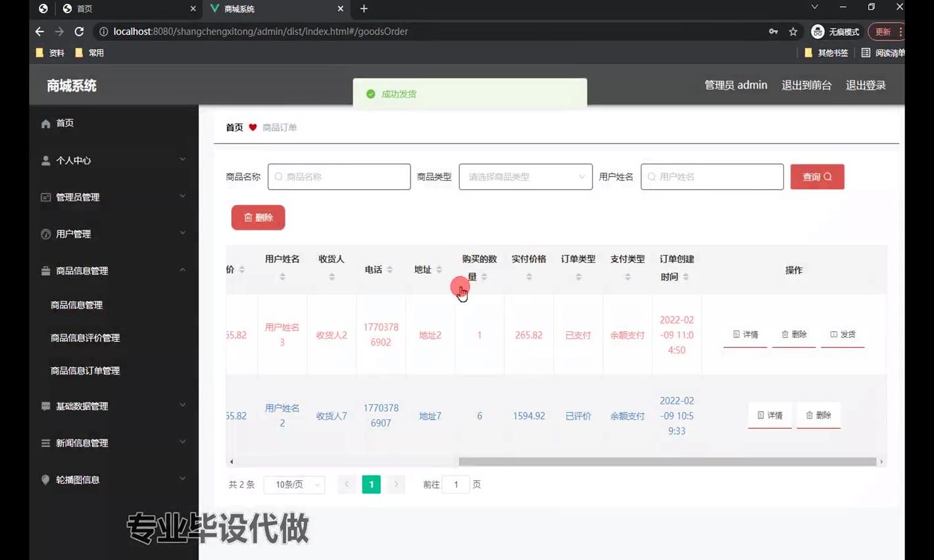Click the password key icon in address bar
This screenshot has width=934, height=560.
pyautogui.click(x=774, y=32)
